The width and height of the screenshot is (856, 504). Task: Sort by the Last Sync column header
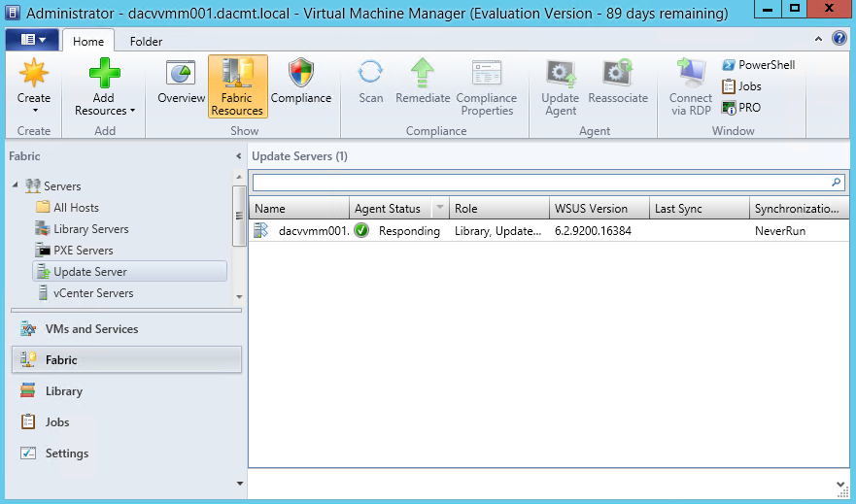[699, 209]
